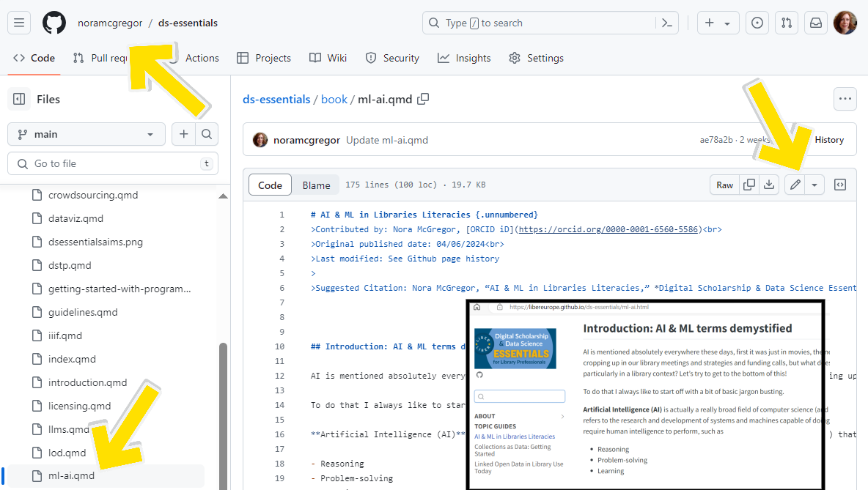Select ml-ai.qmd in file tree
Viewport: 868px width, 490px height.
pos(71,475)
